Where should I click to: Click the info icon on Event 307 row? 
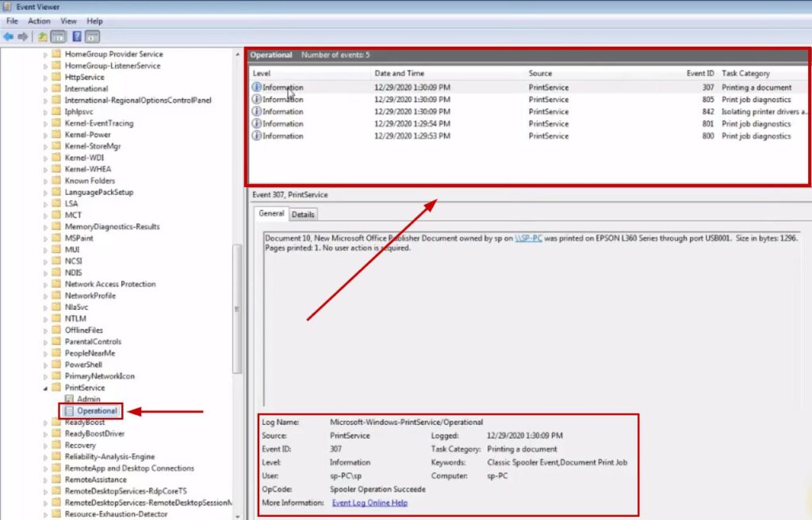tap(256, 87)
